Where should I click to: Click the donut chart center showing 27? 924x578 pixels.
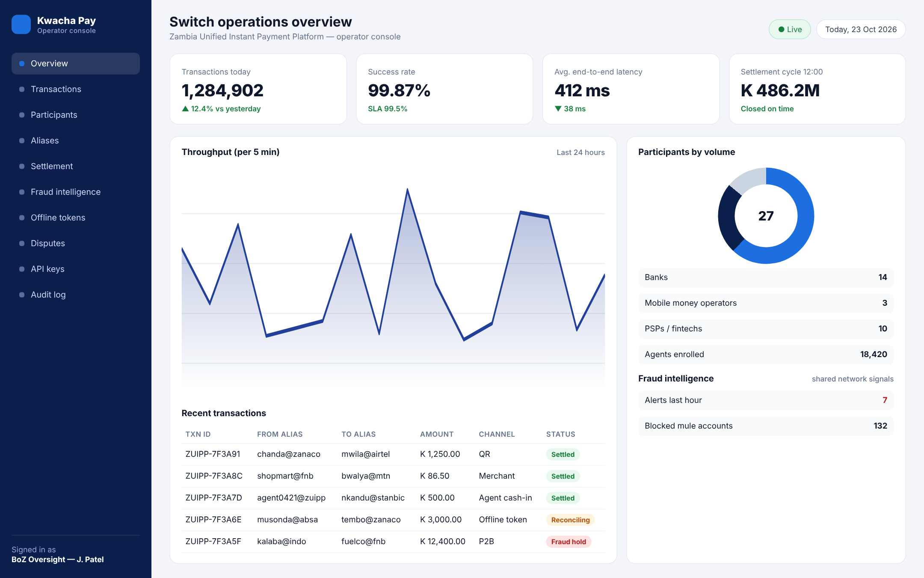(x=766, y=216)
